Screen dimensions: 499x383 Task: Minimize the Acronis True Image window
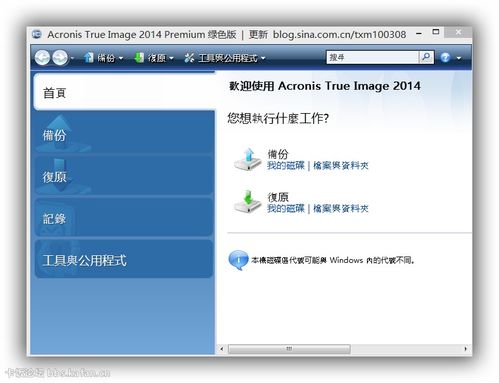(419, 33)
